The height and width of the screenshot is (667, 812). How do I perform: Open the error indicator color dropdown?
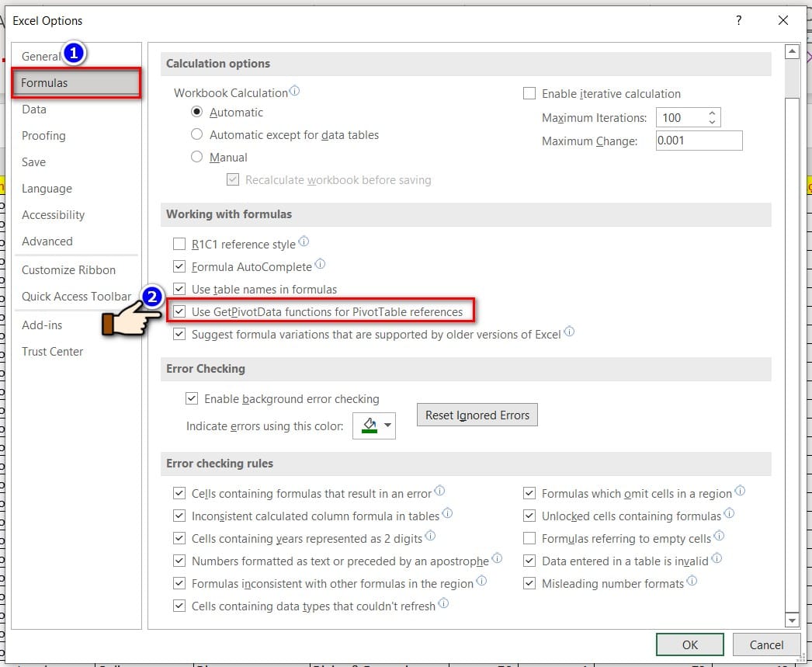386,426
